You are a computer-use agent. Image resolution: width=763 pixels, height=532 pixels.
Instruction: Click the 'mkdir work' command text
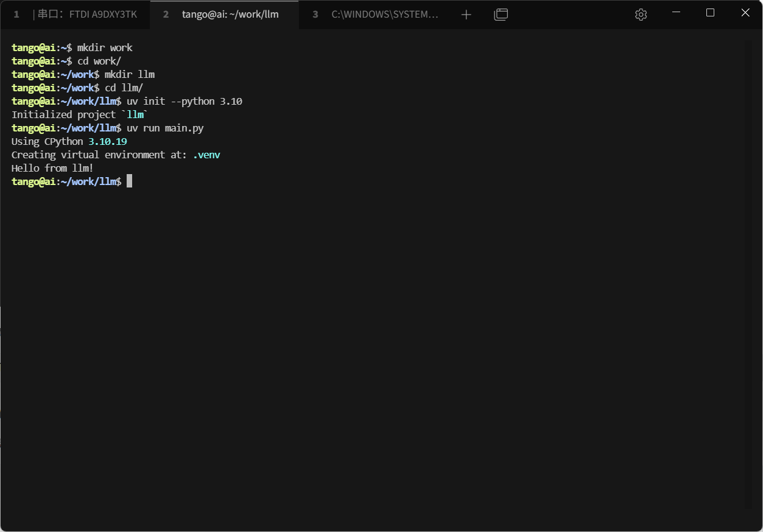(105, 47)
